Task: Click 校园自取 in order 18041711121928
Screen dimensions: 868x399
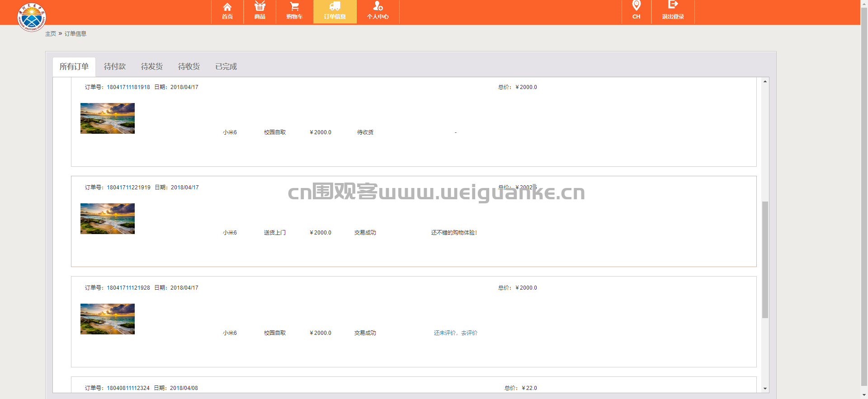Action: click(275, 333)
